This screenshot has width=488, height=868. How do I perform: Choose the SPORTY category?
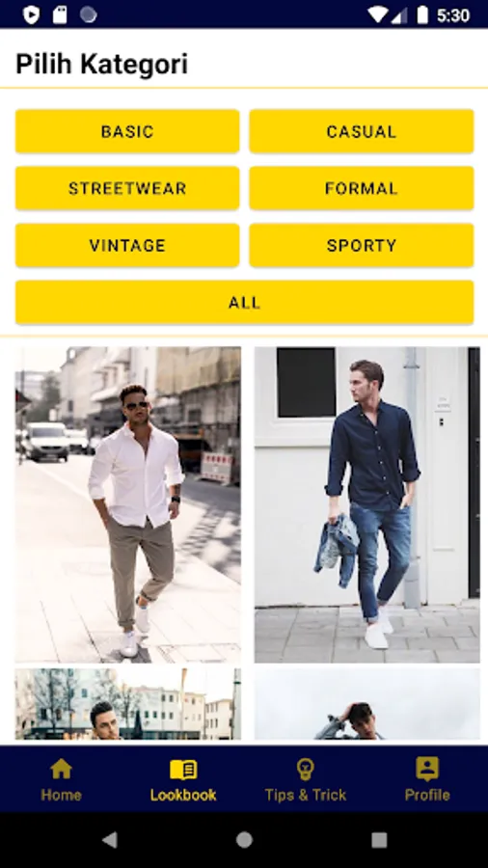coord(362,245)
